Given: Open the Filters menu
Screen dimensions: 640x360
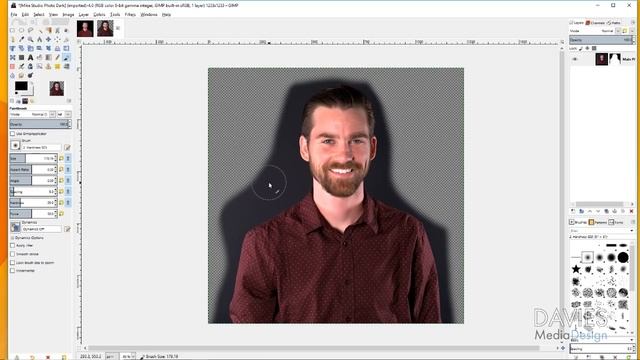Looking at the screenshot, I should pos(130,14).
